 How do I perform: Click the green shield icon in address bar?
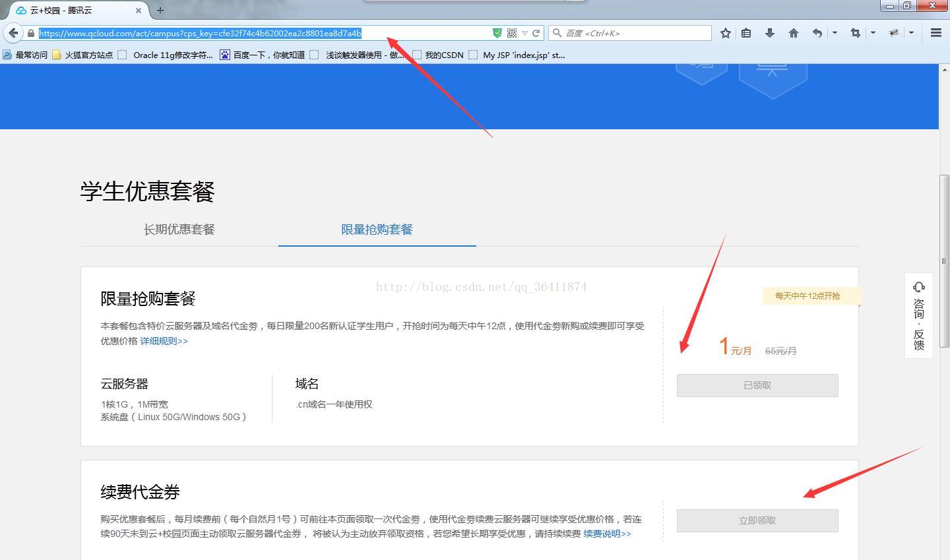[497, 33]
